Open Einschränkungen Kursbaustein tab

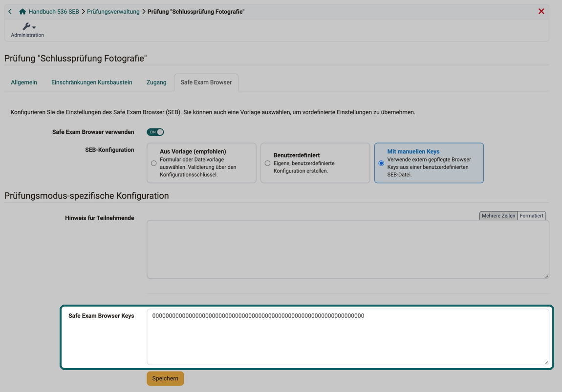92,83
